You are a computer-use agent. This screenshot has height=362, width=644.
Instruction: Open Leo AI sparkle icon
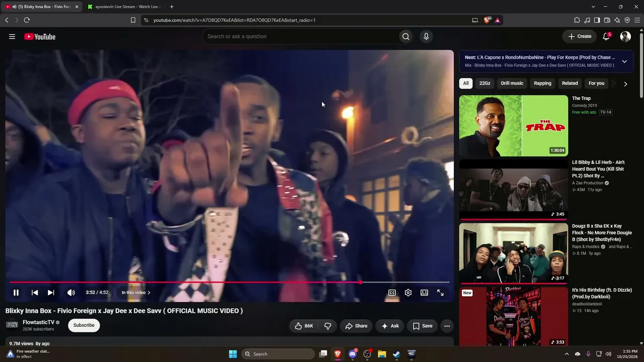tap(617, 20)
